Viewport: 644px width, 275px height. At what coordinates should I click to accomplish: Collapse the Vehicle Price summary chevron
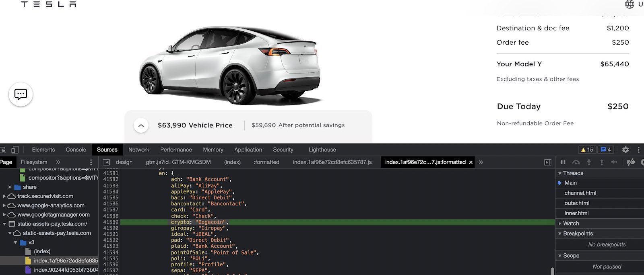tap(141, 125)
